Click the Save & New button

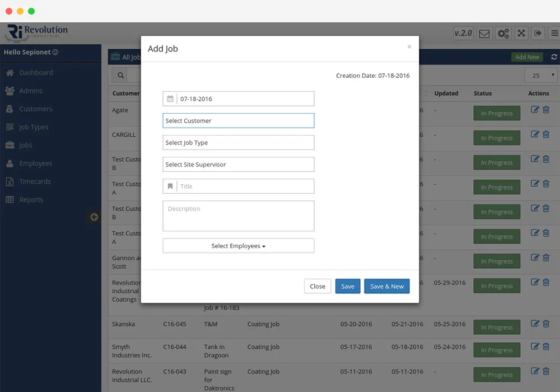tap(387, 286)
